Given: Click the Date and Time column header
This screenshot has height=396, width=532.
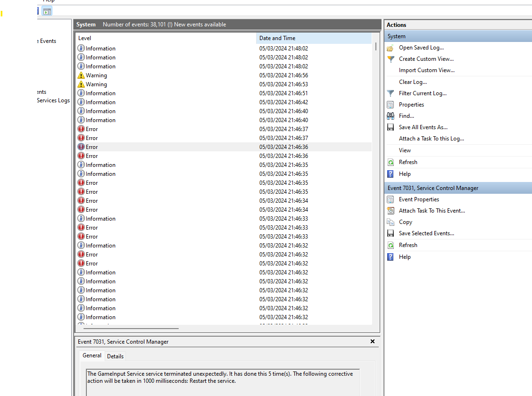Looking at the screenshot, I should (x=313, y=38).
